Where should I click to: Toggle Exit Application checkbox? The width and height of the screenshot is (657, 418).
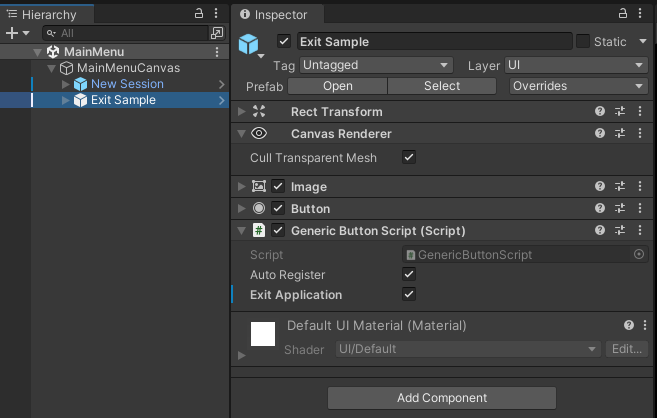(x=409, y=294)
